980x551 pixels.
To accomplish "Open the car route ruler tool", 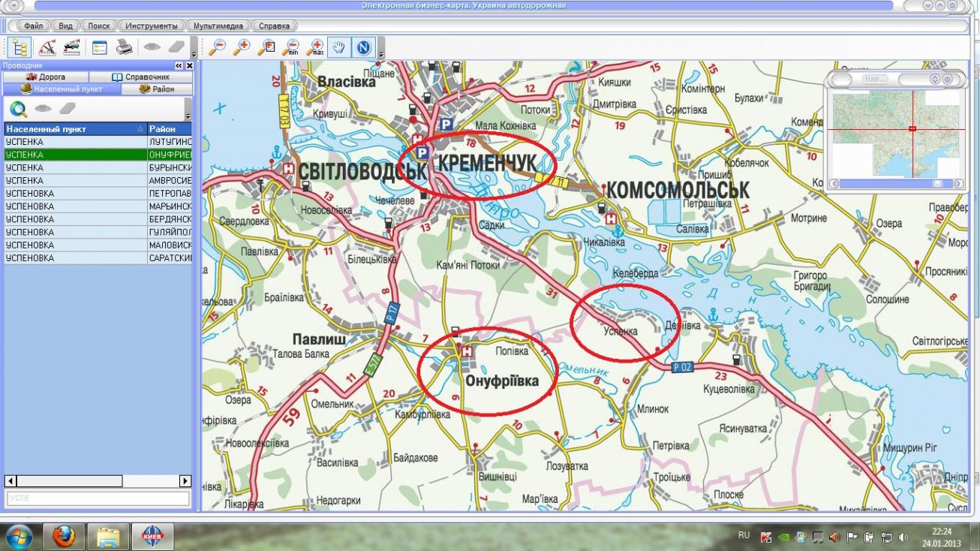I will click(72, 48).
